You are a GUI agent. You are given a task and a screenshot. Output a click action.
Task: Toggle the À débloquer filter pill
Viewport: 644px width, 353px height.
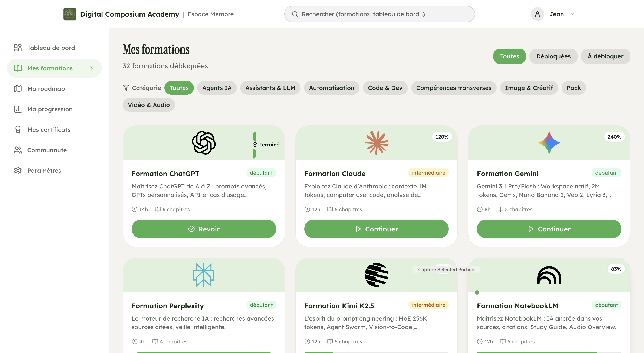pos(605,56)
